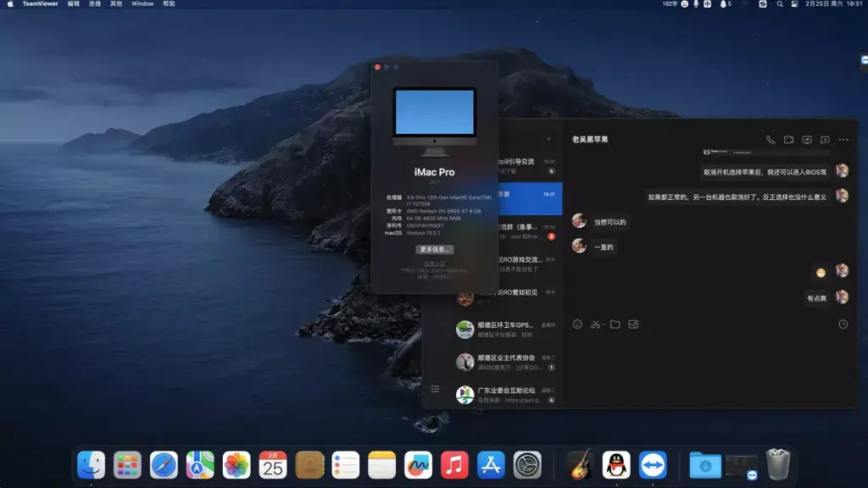Start a video call in QQ chat header

coord(788,140)
